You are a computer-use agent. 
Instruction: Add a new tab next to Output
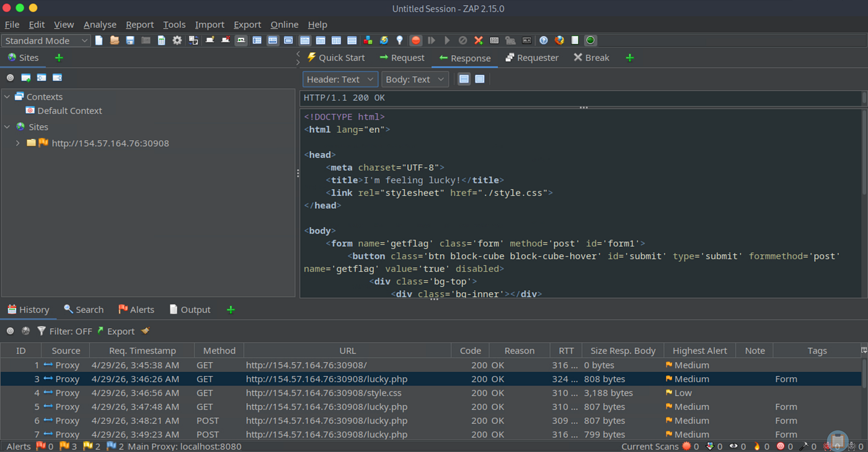(x=231, y=309)
